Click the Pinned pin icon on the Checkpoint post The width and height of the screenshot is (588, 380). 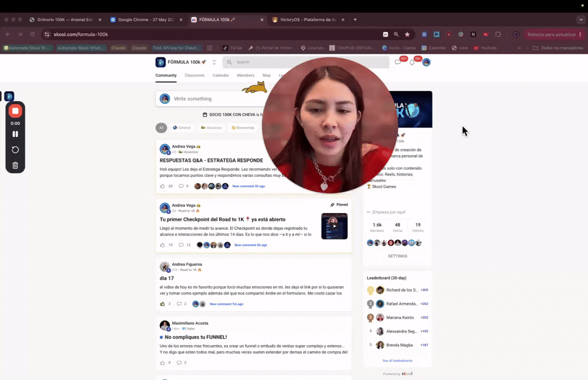coord(332,204)
